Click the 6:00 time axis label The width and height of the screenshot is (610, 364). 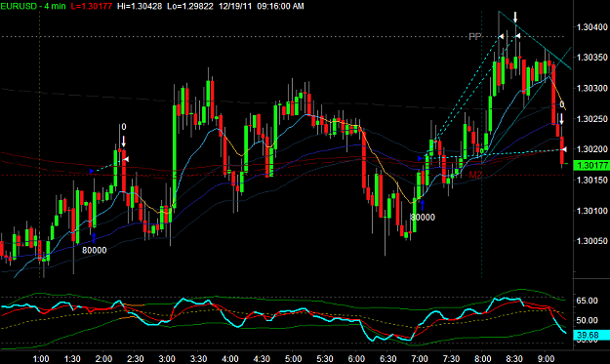(356, 358)
